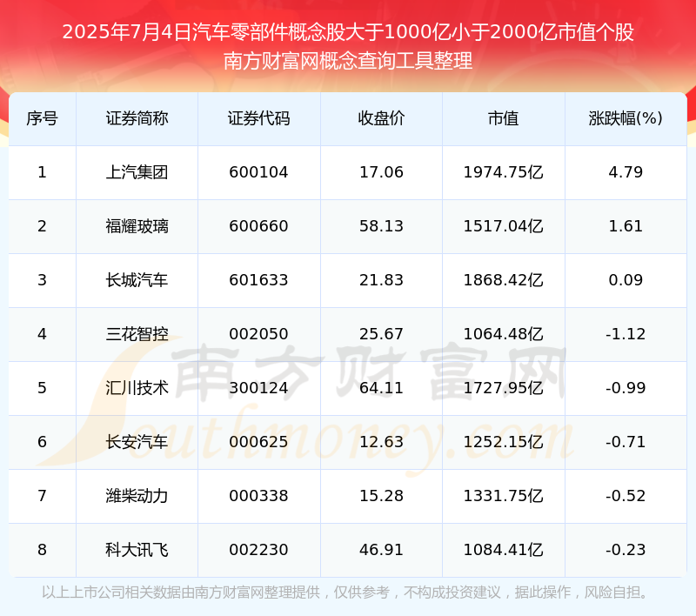
Task: Select stock name 科大讯飞
Action: (137, 550)
